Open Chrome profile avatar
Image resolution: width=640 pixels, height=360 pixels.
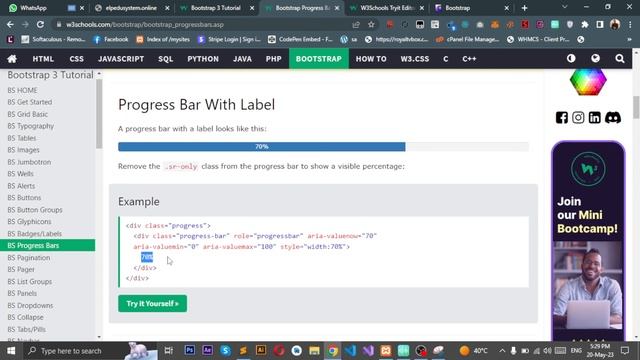(615, 24)
